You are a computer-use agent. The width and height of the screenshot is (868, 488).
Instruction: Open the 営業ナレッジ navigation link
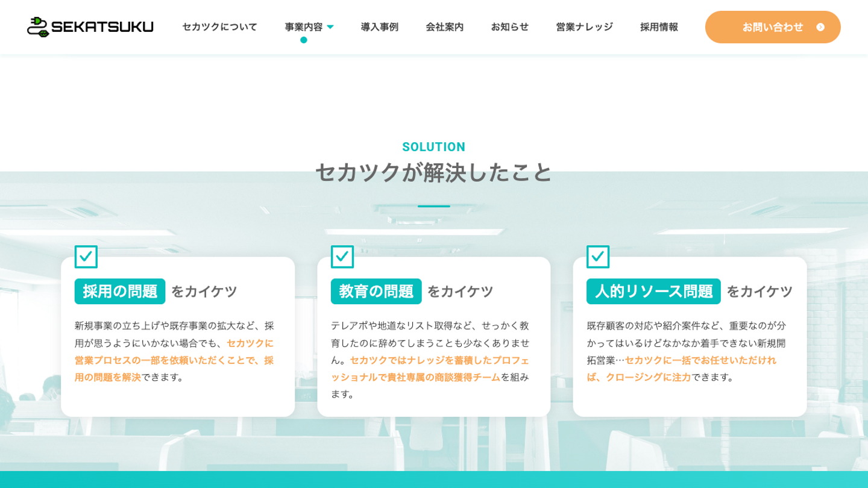tap(585, 27)
